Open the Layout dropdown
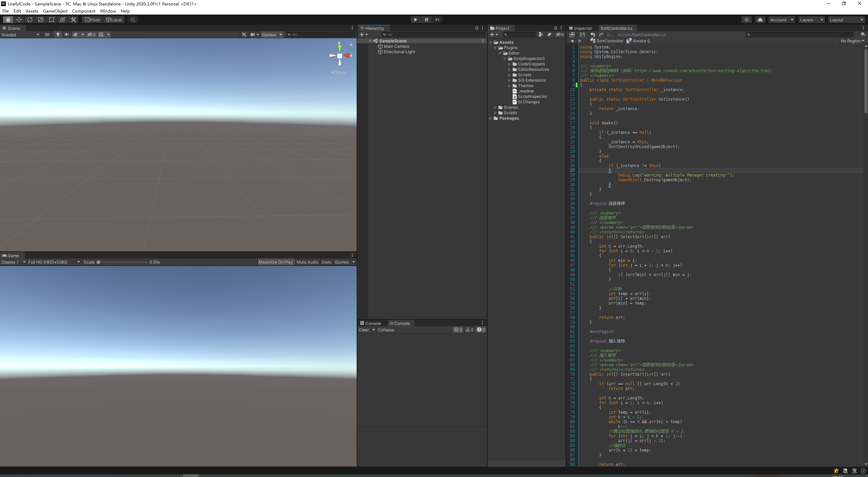The image size is (868, 477). (846, 20)
